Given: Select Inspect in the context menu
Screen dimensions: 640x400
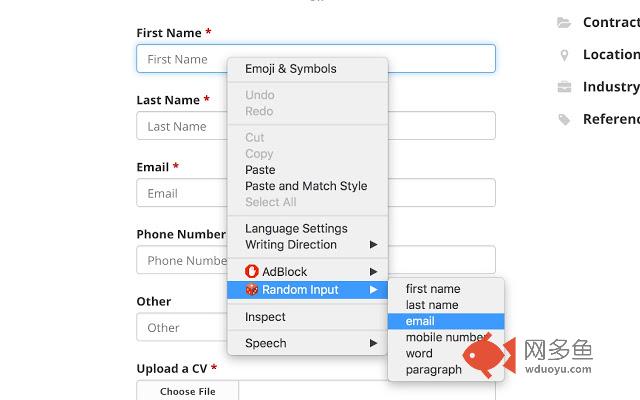Looking at the screenshot, I should coord(265,317).
